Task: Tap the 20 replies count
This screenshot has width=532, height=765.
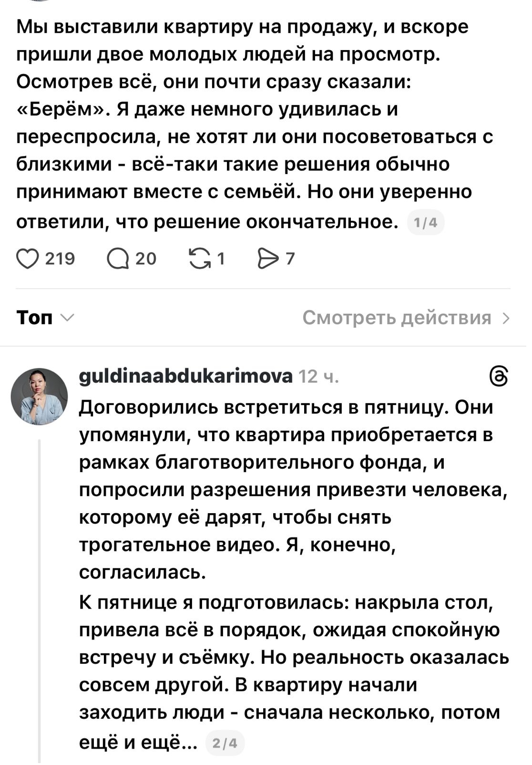Action: click(x=146, y=258)
